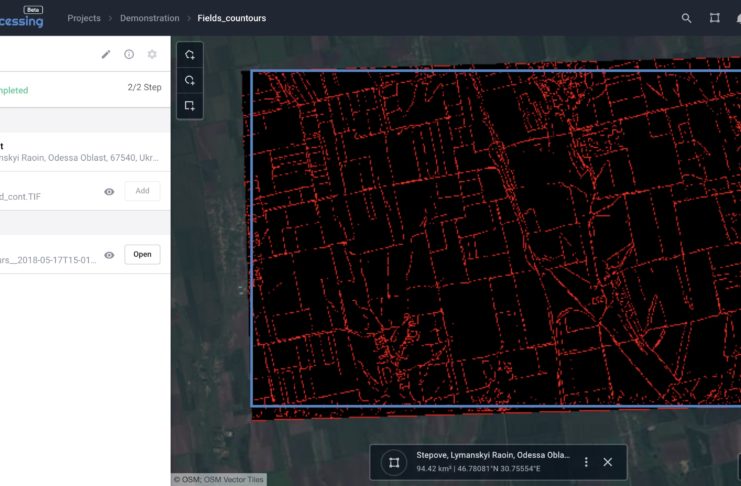Click the pencil edit icon
The height and width of the screenshot is (486, 741).
click(106, 54)
